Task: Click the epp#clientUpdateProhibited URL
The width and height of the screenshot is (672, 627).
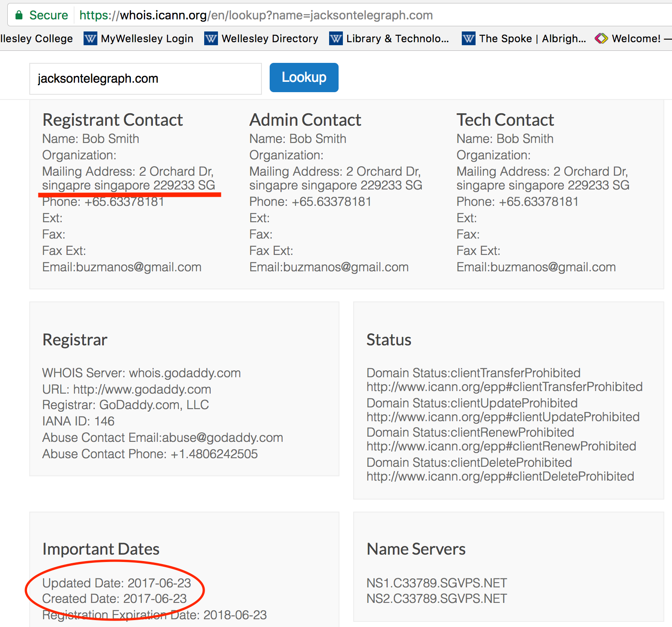Action: [503, 417]
